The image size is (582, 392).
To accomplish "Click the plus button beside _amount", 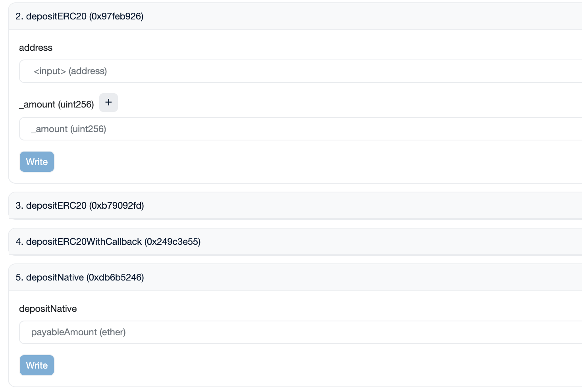I will pos(108,102).
